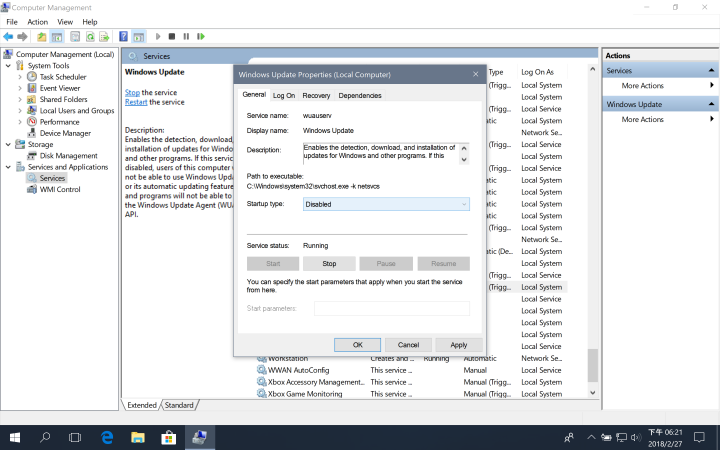Click the Stop the service link
Screen dimensions: 720x450
pyautogui.click(x=132, y=92)
